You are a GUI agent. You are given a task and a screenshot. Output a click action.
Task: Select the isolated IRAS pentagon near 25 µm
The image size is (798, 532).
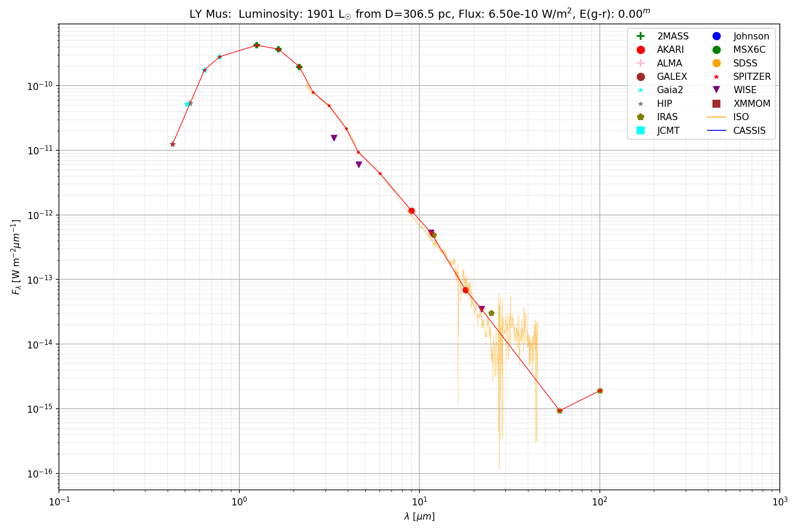coord(491,313)
